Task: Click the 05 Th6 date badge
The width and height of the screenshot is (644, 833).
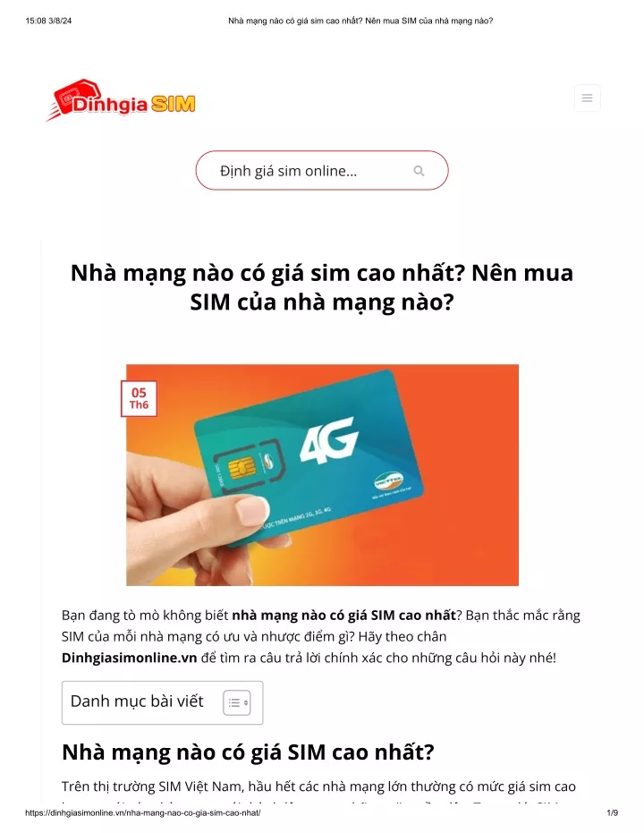Action: pyautogui.click(x=140, y=398)
